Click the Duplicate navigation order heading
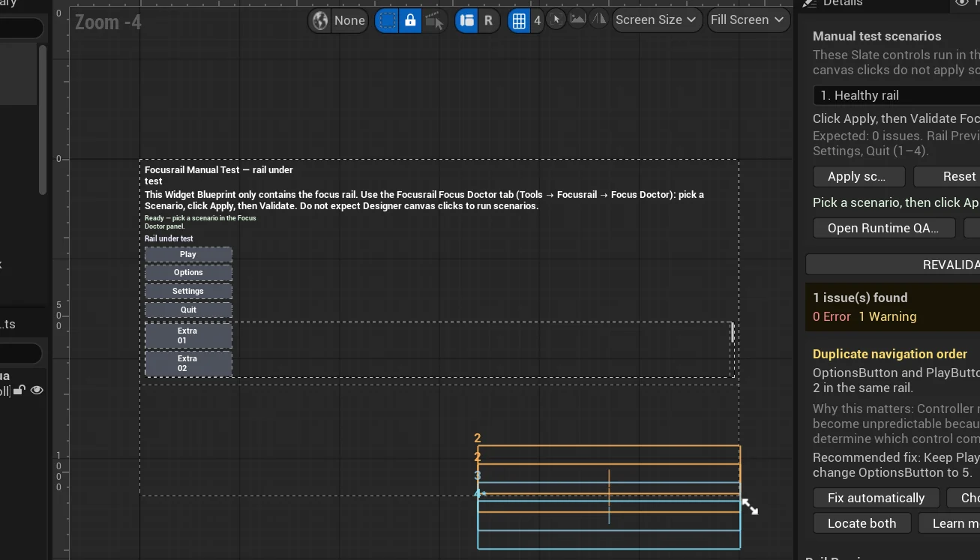Screen dimensions: 980x560 890,354
